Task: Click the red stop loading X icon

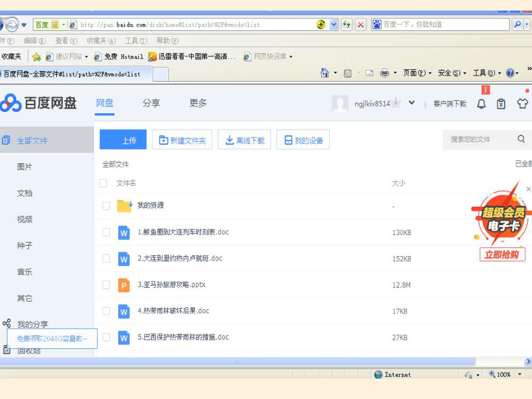Action: [361, 24]
